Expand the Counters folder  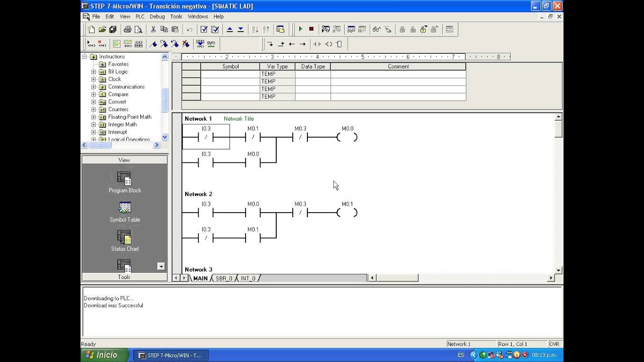tap(94, 110)
